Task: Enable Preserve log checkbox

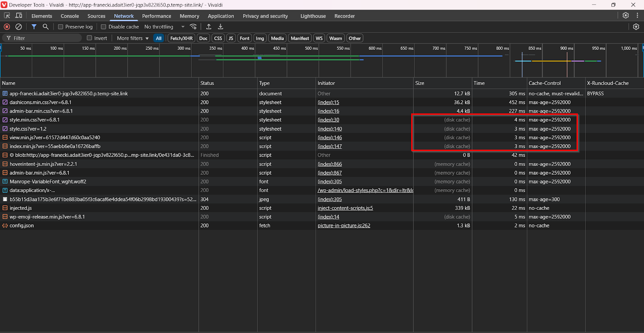Action: 61,27
